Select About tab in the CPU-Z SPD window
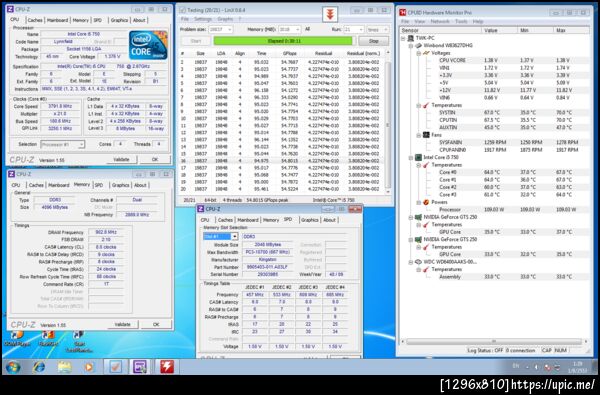Screen dimensions: 600x395 [329, 220]
